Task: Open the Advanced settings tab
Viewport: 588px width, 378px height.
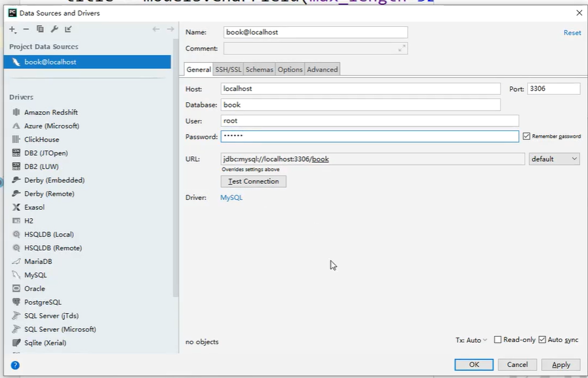Action: click(x=322, y=68)
